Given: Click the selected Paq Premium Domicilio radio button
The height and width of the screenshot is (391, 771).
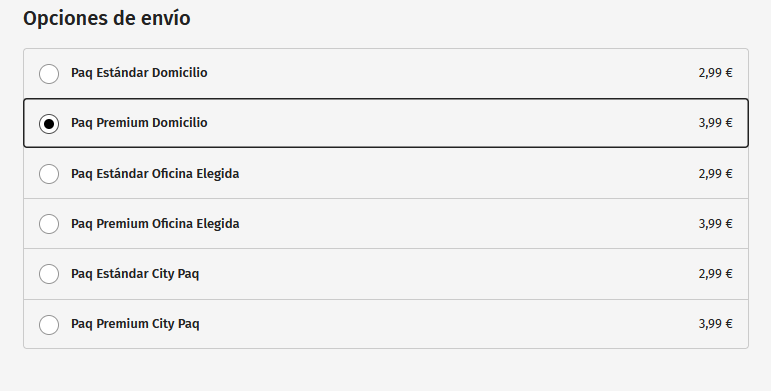Looking at the screenshot, I should [x=49, y=124].
